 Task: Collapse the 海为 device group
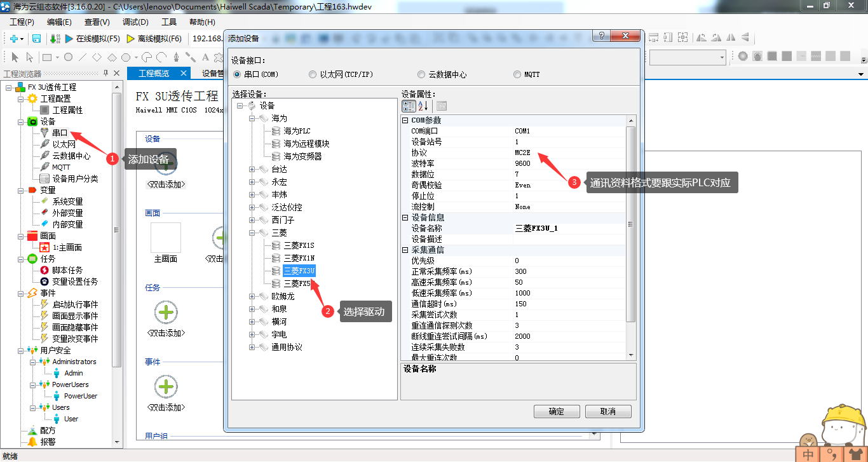click(x=252, y=118)
